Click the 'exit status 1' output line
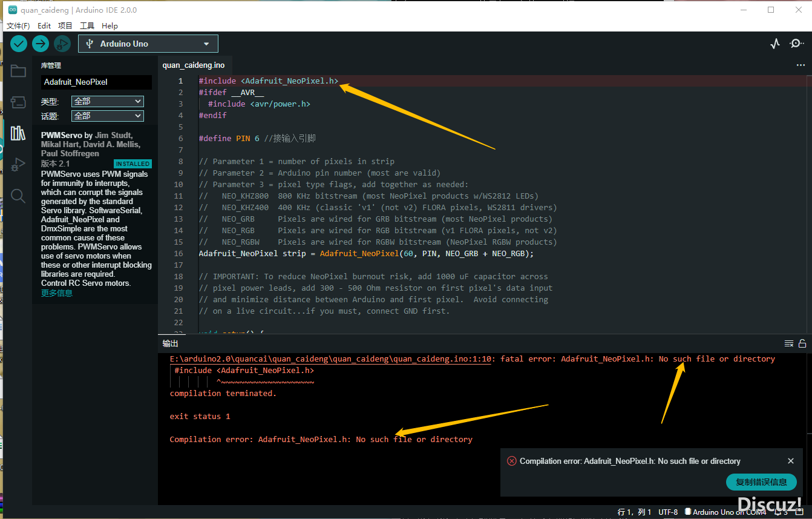Screen dimensions: 812x519 (x=200, y=417)
